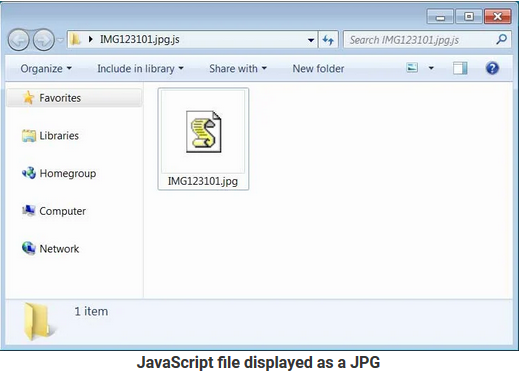Click the refresh icon beside address bar

point(328,40)
